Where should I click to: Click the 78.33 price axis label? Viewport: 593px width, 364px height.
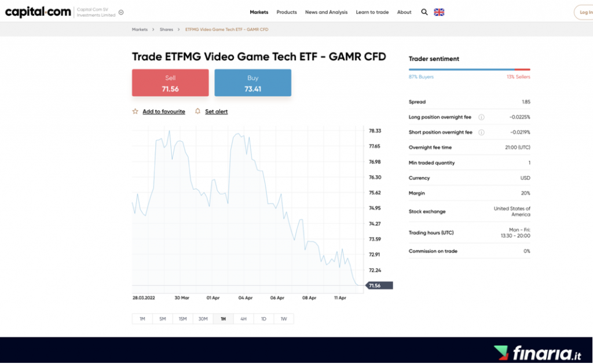pos(375,131)
